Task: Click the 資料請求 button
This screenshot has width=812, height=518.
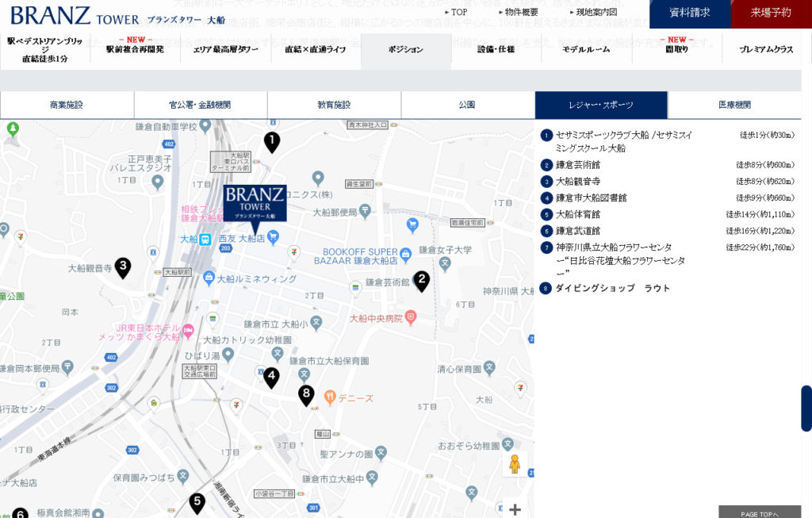Action: [690, 13]
